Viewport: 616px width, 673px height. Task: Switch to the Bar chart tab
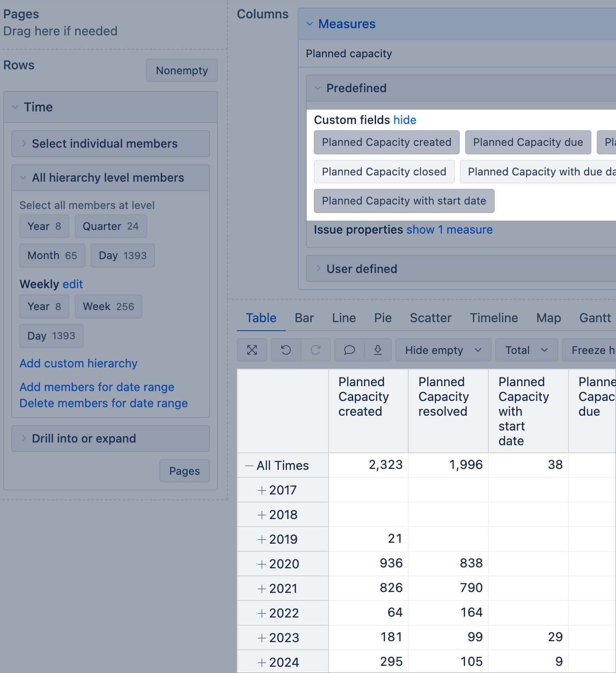click(304, 318)
